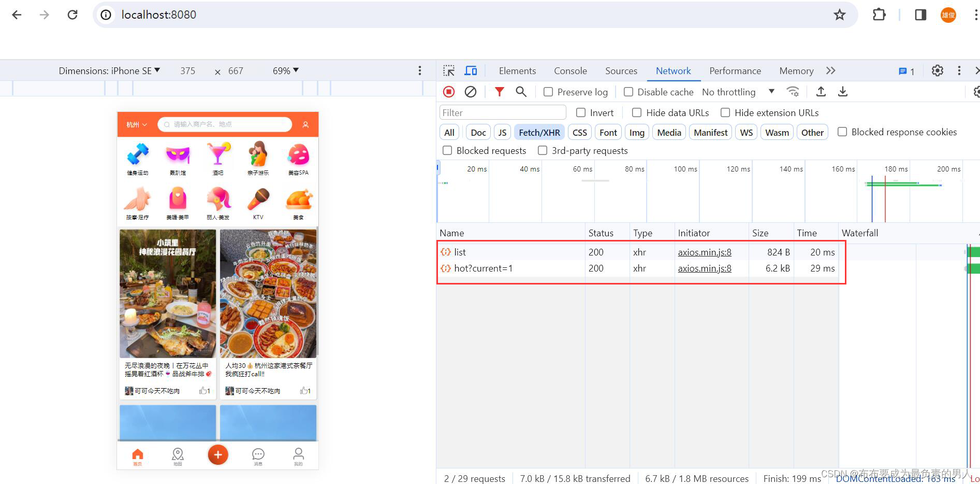Open DevTools customize three-dot menu
The width and height of the screenshot is (980, 484).
tap(959, 70)
